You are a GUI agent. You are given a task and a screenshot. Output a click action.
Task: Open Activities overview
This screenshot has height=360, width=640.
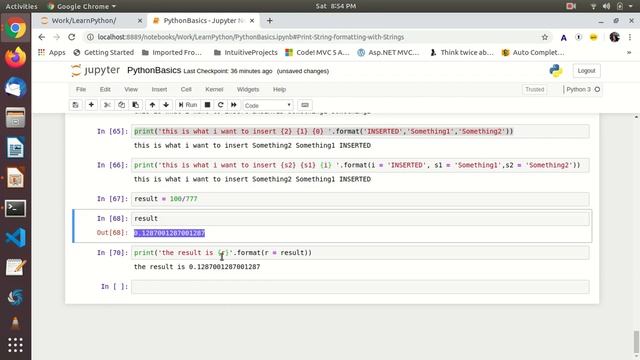point(21,6)
